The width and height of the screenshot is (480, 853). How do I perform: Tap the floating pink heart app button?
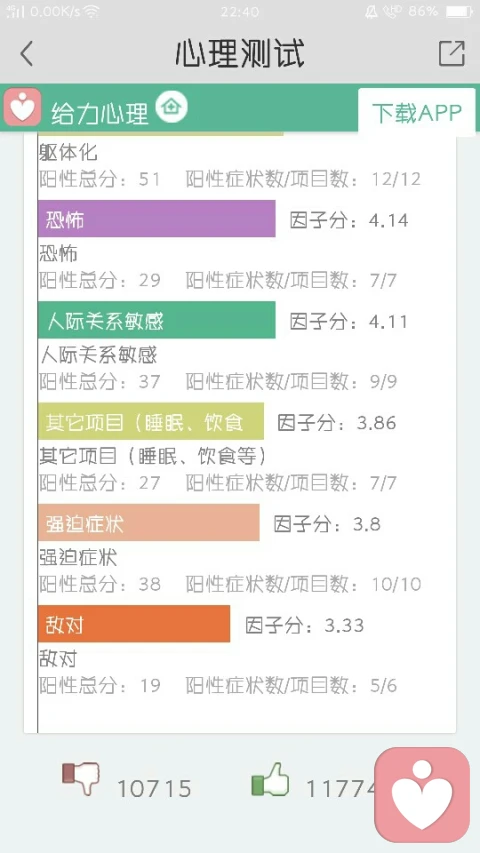tap(422, 794)
